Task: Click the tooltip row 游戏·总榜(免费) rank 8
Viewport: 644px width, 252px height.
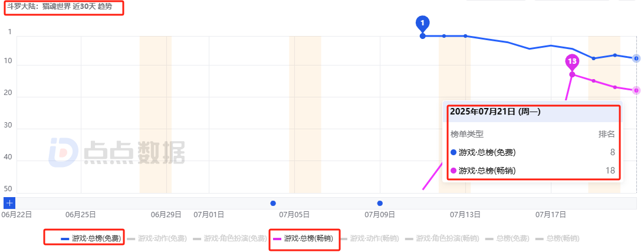Action: tap(533, 152)
